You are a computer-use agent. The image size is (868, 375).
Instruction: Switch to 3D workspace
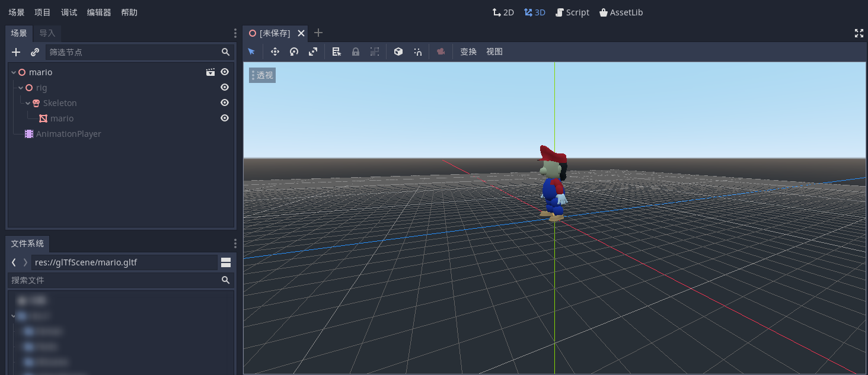(x=534, y=12)
